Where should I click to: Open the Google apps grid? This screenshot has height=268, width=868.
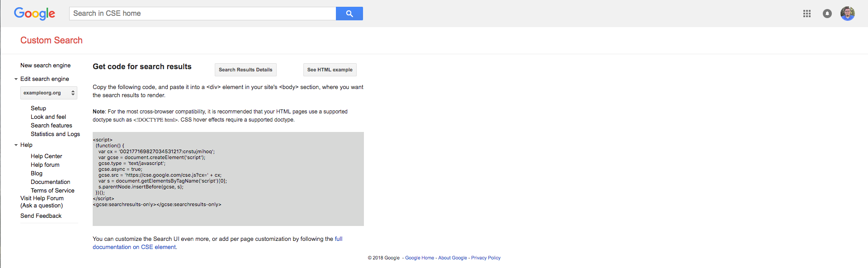[807, 14]
